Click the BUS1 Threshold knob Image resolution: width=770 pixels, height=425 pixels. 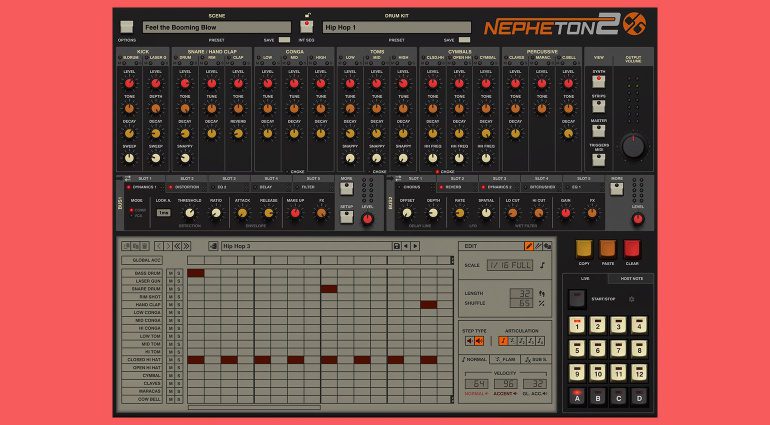189,213
